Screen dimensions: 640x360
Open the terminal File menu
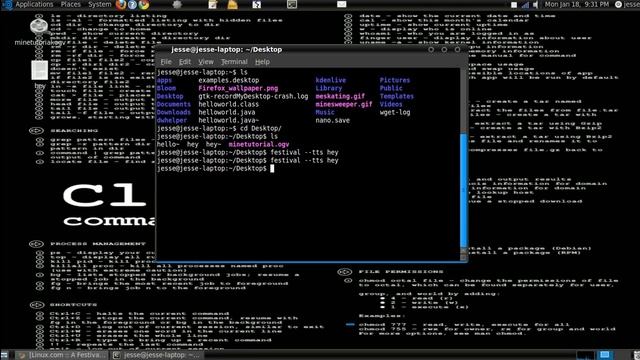pos(166,62)
